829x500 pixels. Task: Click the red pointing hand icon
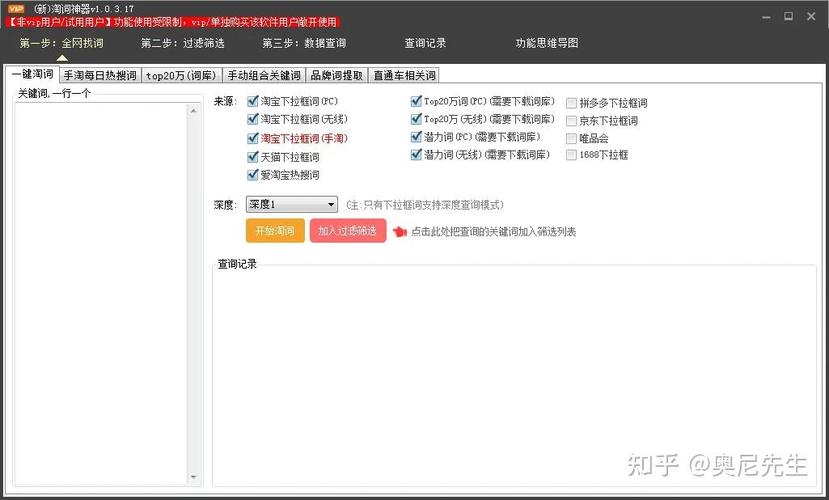tap(400, 232)
